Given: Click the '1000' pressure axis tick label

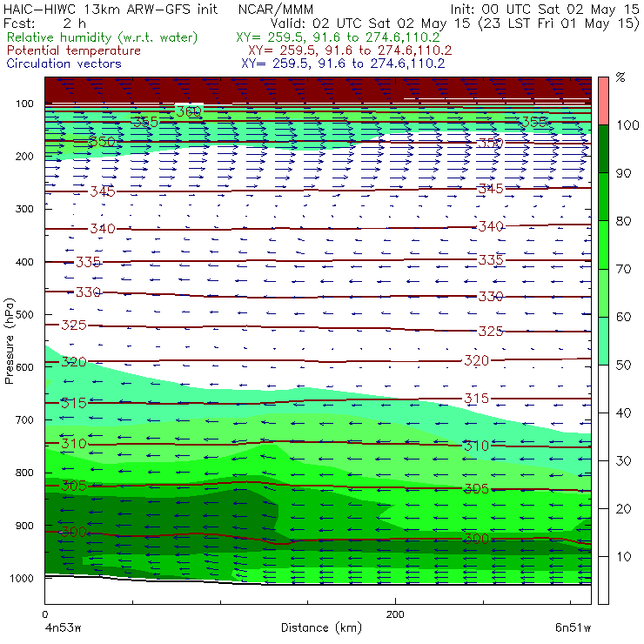Looking at the screenshot, I should 22,578.
